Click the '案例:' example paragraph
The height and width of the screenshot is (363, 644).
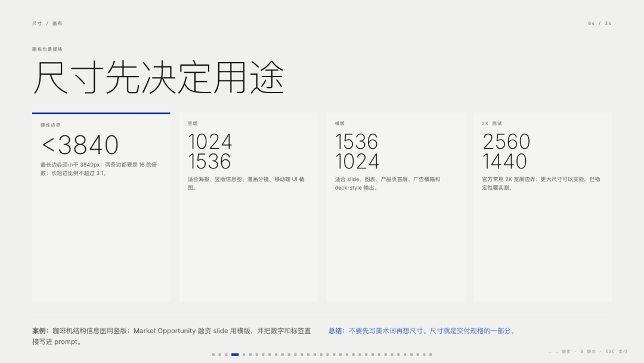[x=172, y=336]
